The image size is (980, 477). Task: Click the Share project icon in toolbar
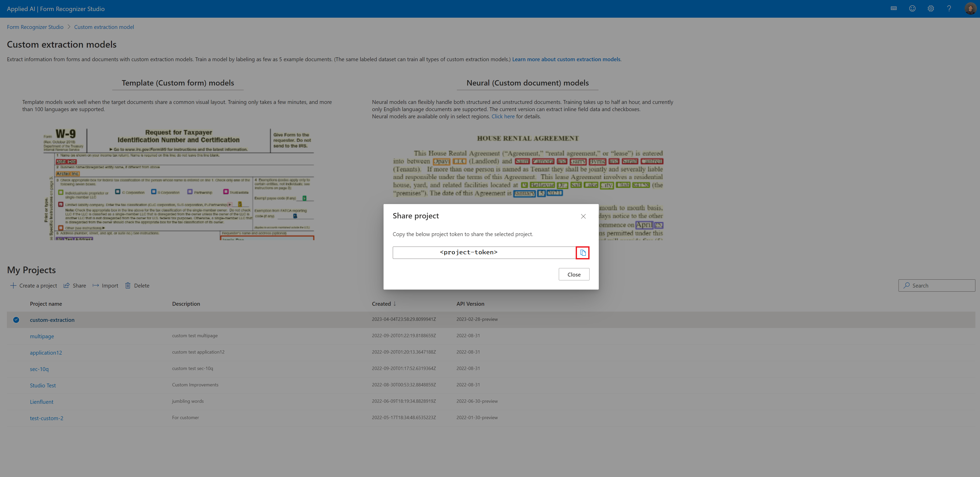click(66, 285)
